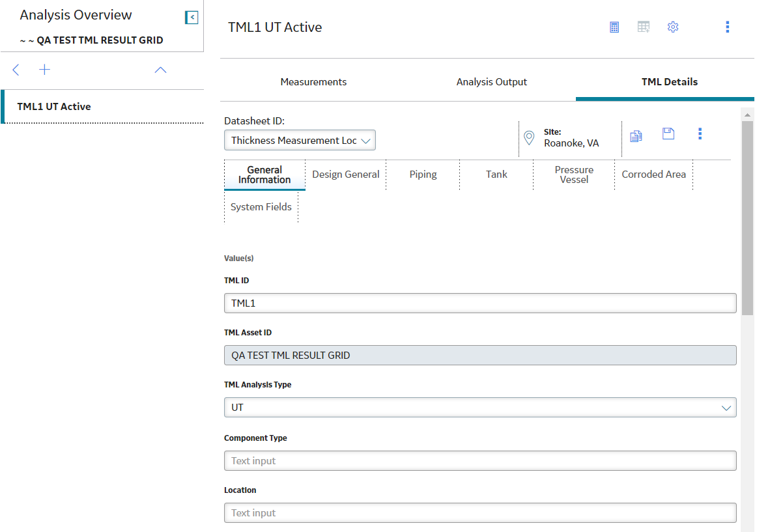The height and width of the screenshot is (532, 770).
Task: Open the Pressure Vessel datasheet tab
Action: click(x=574, y=175)
